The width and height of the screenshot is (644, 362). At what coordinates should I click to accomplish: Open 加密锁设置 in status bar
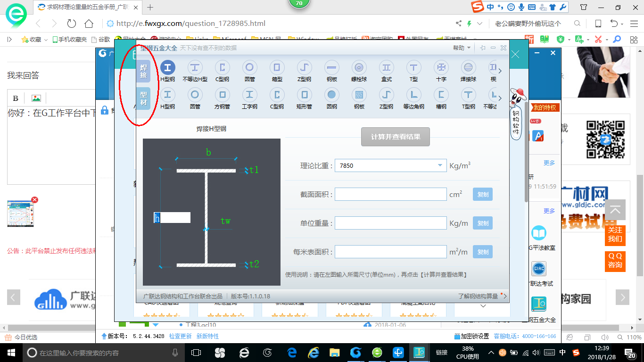pyautogui.click(x=471, y=336)
